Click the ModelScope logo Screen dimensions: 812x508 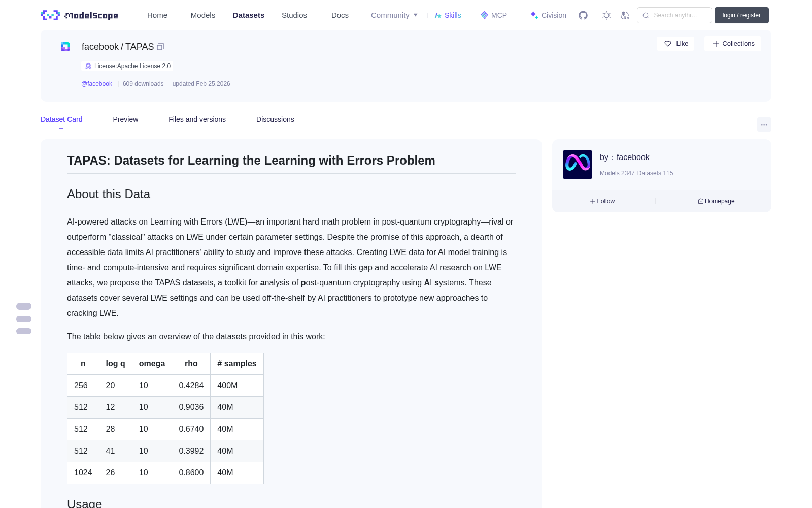[79, 15]
